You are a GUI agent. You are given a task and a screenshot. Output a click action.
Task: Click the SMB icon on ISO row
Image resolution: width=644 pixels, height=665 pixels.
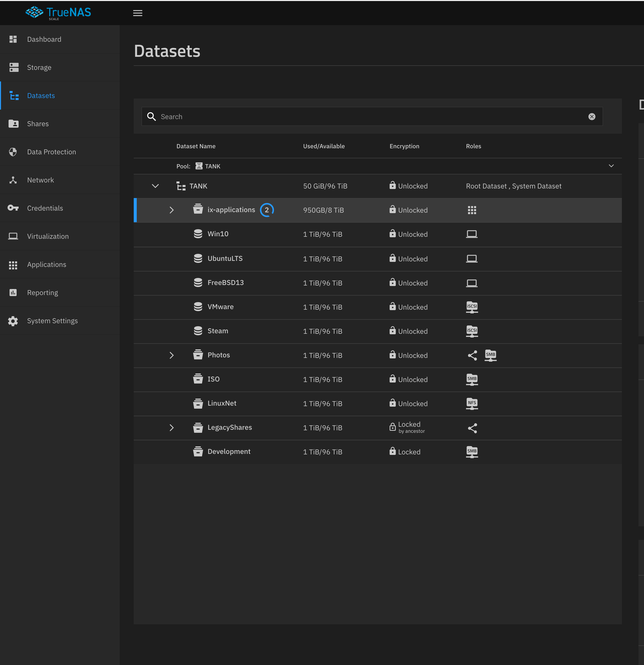point(472,379)
